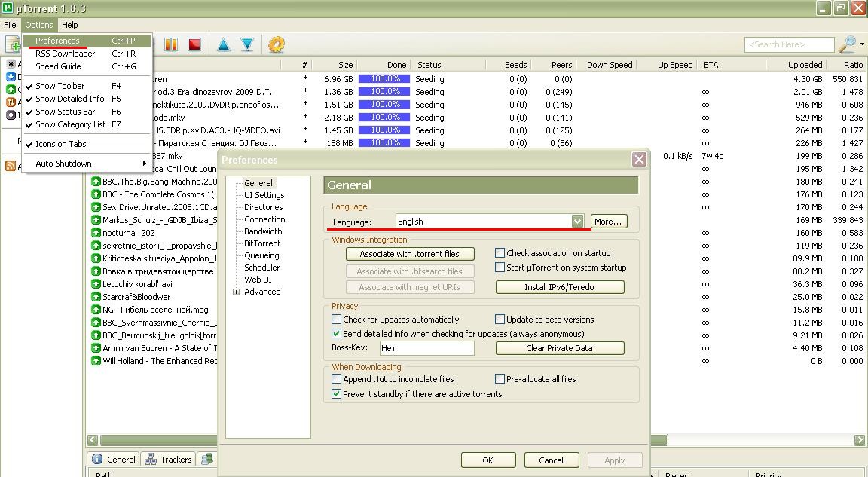Image resolution: width=868 pixels, height=477 pixels.
Task: Click the Pause torrent toolbar icon
Action: click(171, 45)
